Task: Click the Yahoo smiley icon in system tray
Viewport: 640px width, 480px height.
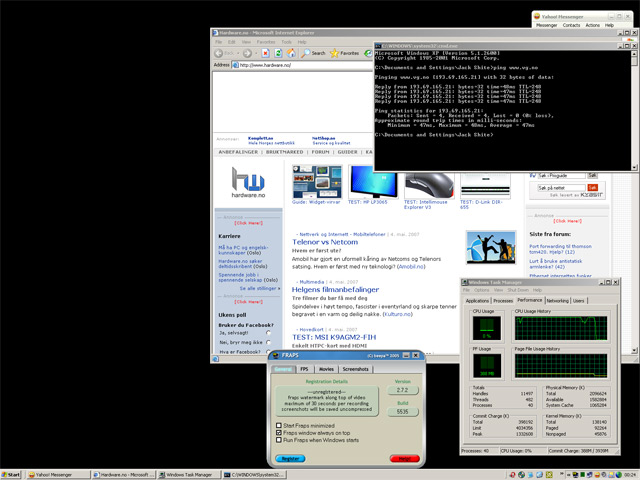Action: pyautogui.click(x=597, y=475)
